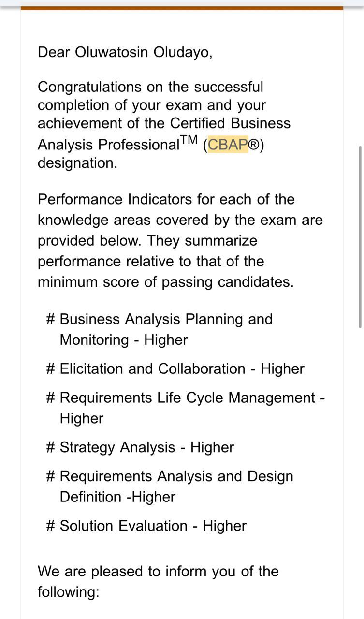364x619 pixels.
Task: Click the # symbol before Solution Evaluation
Action: click(x=50, y=526)
